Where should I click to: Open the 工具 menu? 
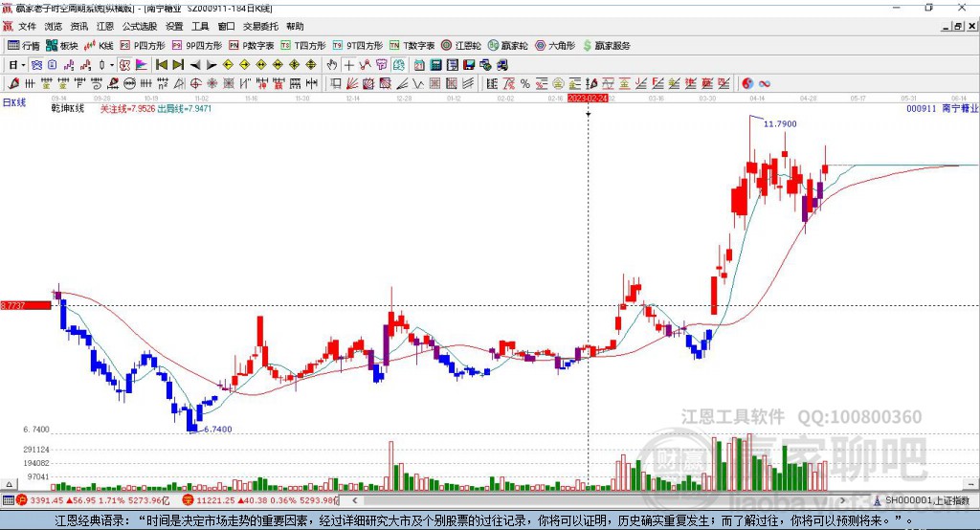pyautogui.click(x=200, y=26)
